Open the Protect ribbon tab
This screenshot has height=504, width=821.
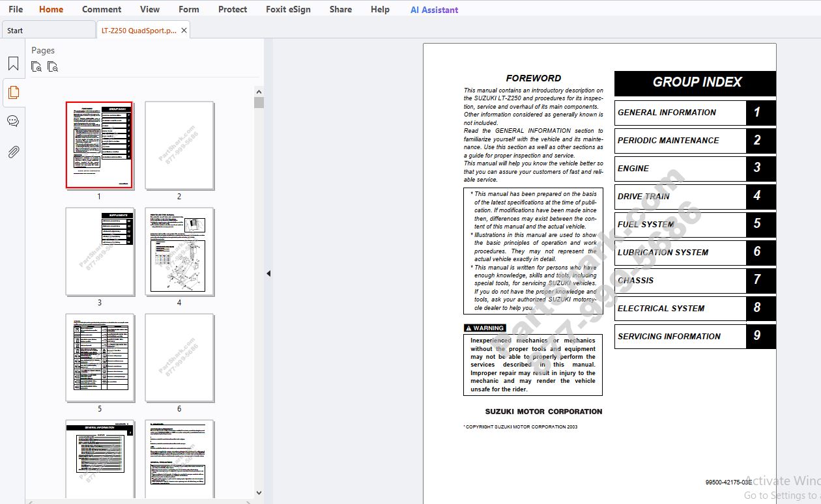click(x=233, y=9)
